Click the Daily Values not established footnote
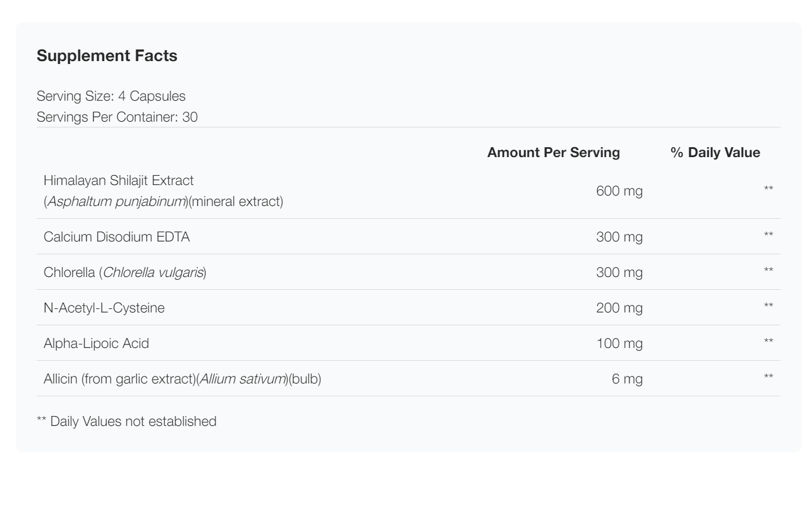The width and height of the screenshot is (812, 508). pos(126,421)
